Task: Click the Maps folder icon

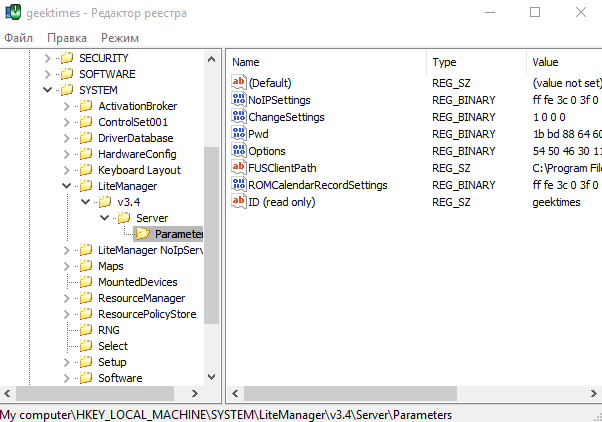Action: (86, 266)
